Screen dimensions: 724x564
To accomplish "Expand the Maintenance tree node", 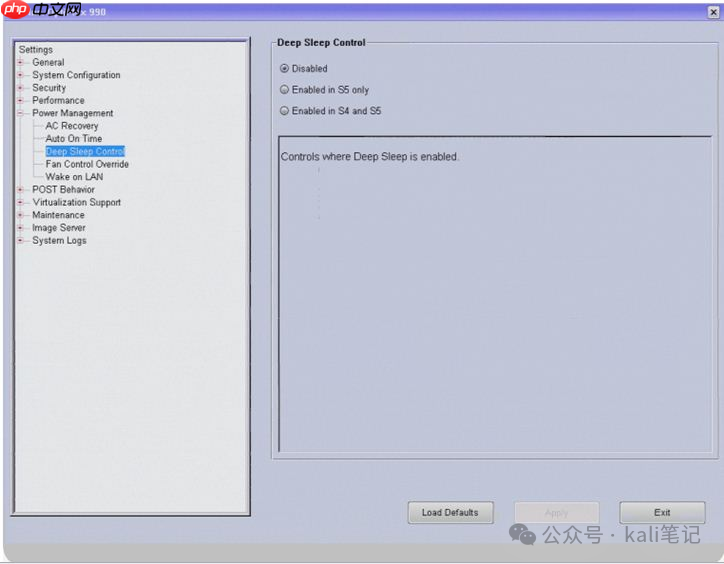I will click(x=20, y=215).
